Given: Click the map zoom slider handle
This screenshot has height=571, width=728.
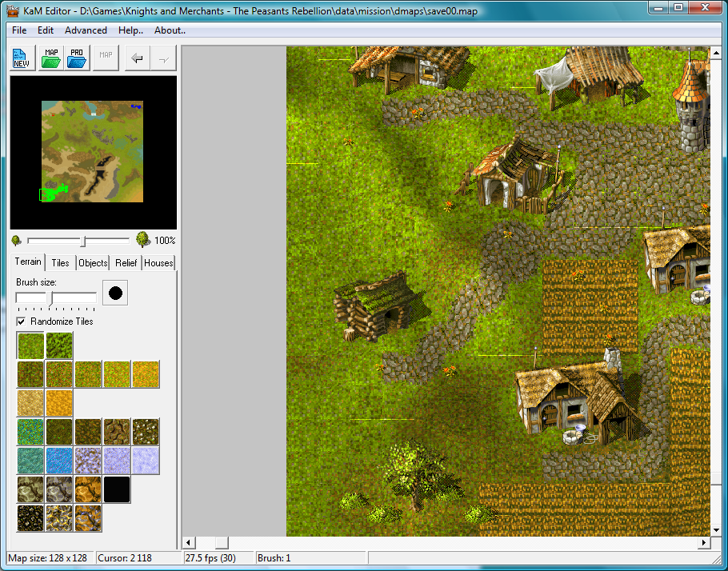Looking at the screenshot, I should point(83,241).
